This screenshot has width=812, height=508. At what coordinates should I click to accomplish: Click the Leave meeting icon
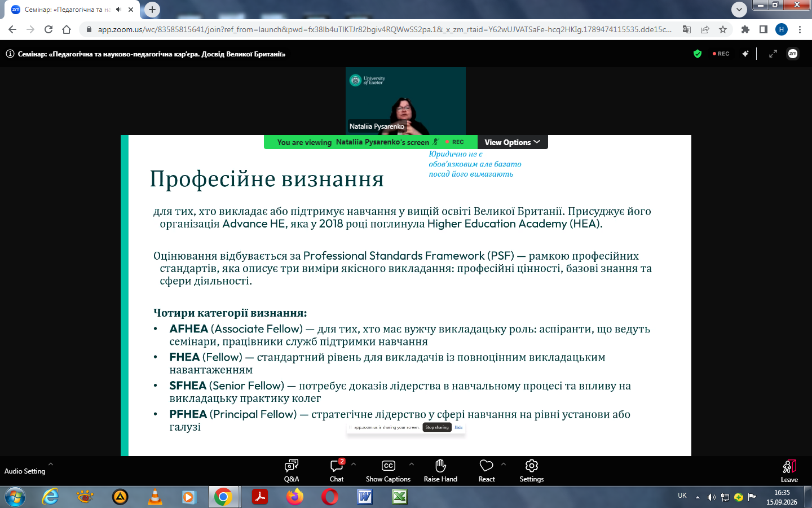[x=789, y=466]
